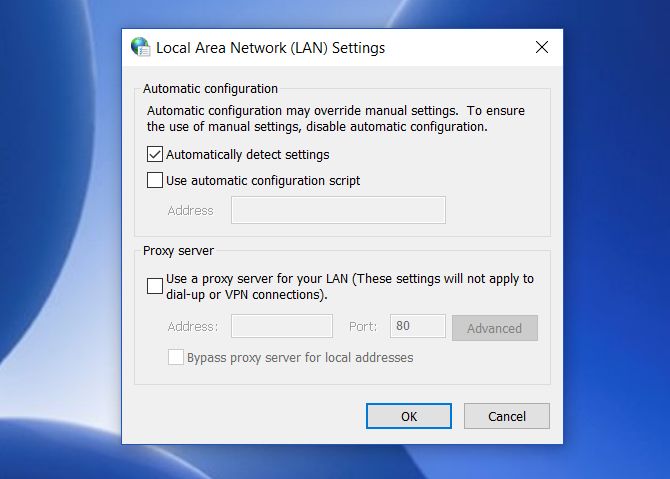Click the "Port:" label beside the port field
The height and width of the screenshot is (479, 670).
click(363, 326)
